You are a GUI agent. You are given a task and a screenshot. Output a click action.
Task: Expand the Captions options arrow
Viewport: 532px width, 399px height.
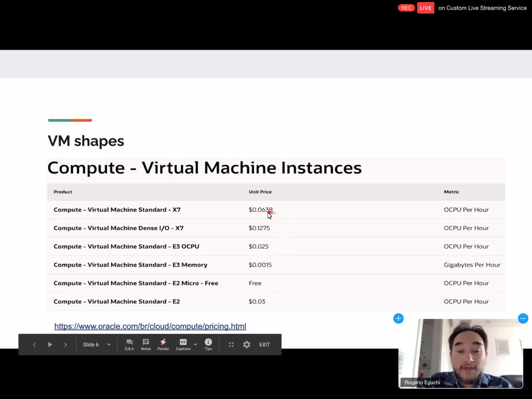click(x=196, y=344)
